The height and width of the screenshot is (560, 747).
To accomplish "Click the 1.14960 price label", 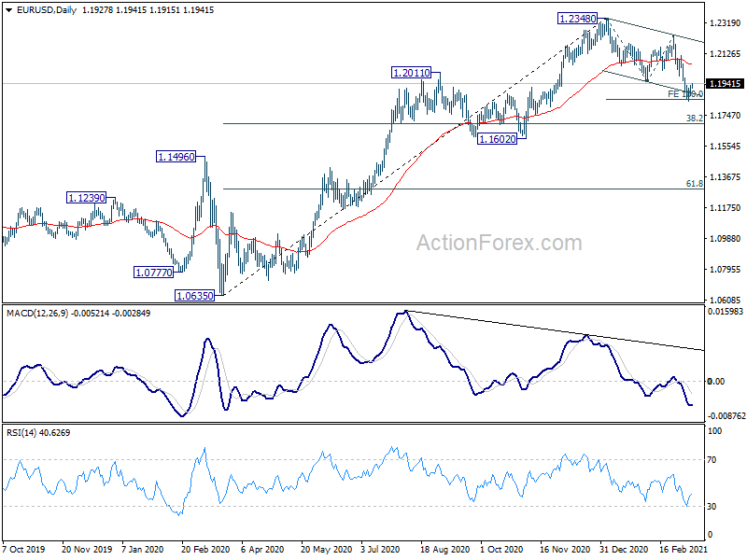I will [176, 157].
